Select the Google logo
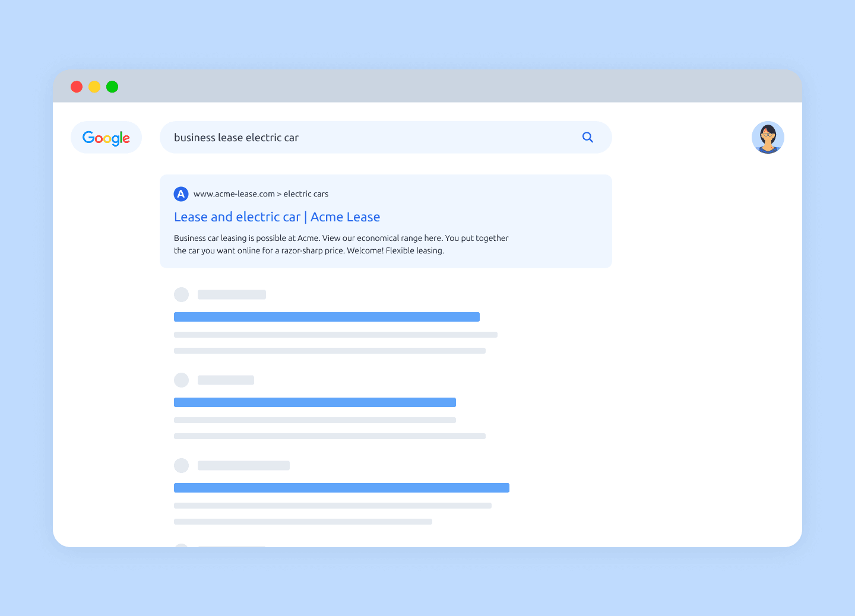The height and width of the screenshot is (616, 855). point(106,137)
